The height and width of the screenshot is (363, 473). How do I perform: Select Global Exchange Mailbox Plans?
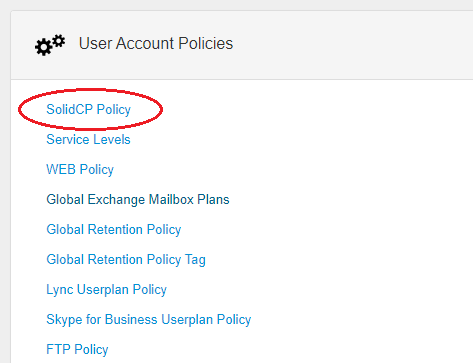[x=138, y=200]
